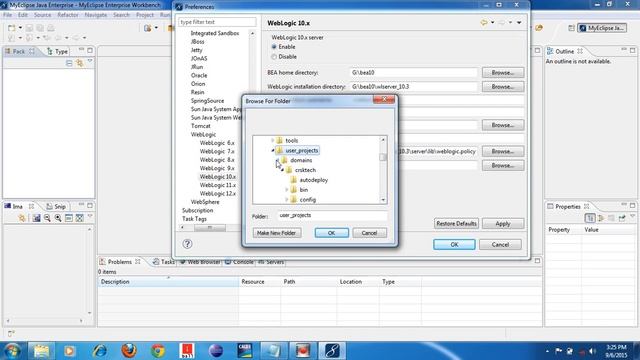The image size is (640, 360).
Task: Click Fit to window icon in Image panel
Action: [x=80, y=218]
